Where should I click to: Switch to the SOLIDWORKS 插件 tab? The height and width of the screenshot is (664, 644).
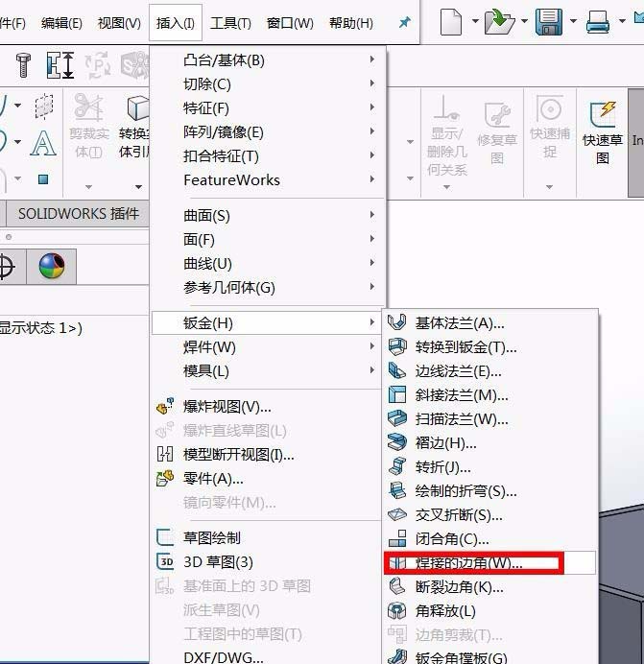pos(79,213)
